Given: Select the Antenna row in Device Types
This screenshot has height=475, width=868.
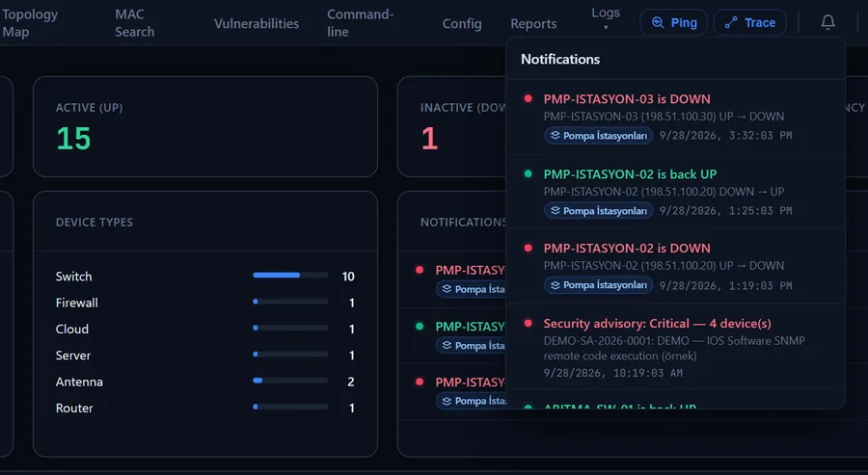Looking at the screenshot, I should point(204,382).
